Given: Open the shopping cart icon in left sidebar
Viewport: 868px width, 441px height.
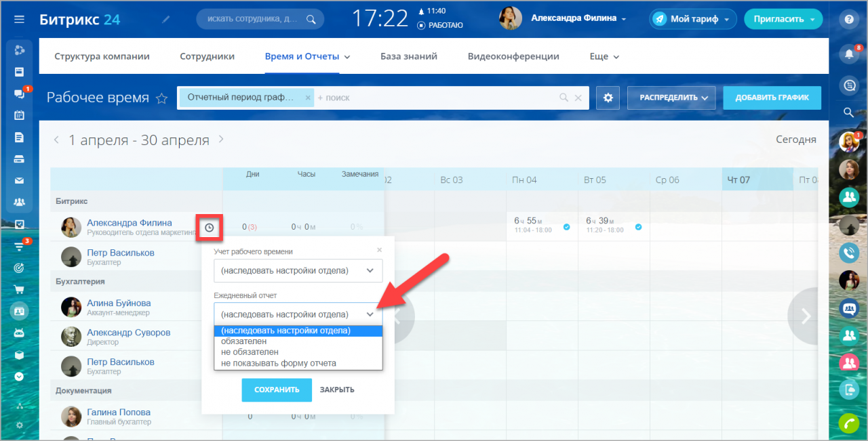Looking at the screenshot, I should tap(19, 290).
